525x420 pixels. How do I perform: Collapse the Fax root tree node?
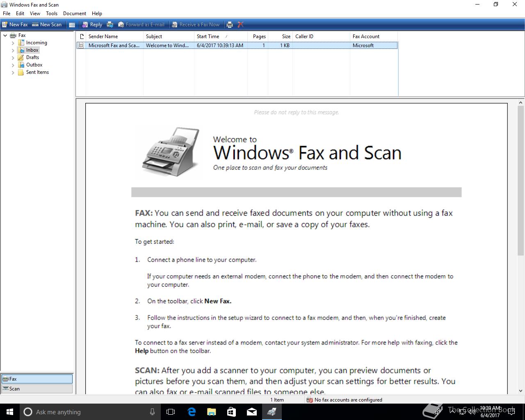[5, 35]
